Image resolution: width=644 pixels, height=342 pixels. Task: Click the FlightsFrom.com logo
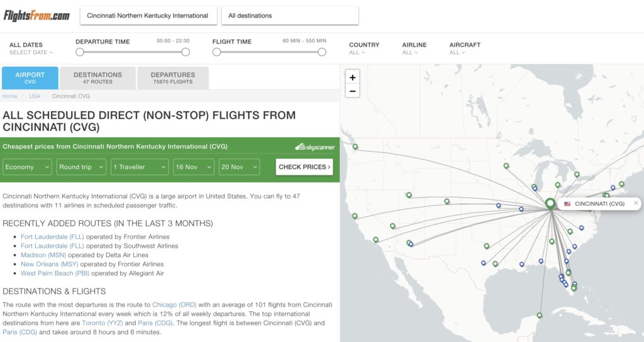(36, 16)
